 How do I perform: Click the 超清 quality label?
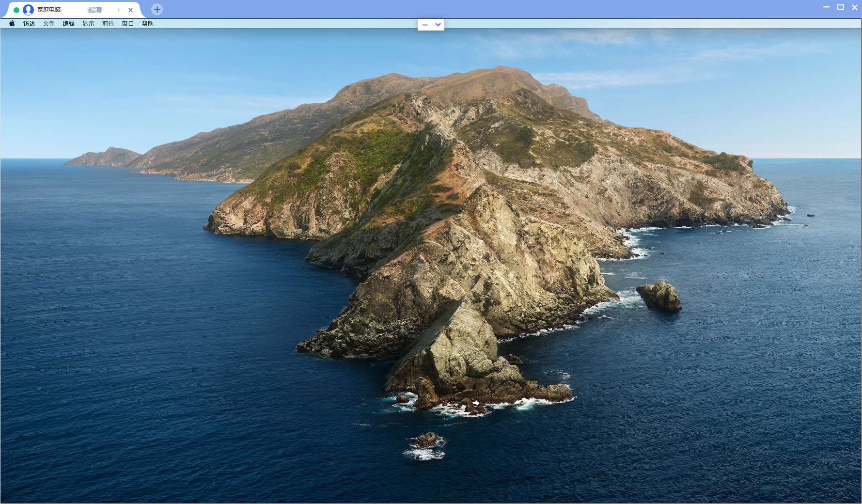(x=95, y=10)
